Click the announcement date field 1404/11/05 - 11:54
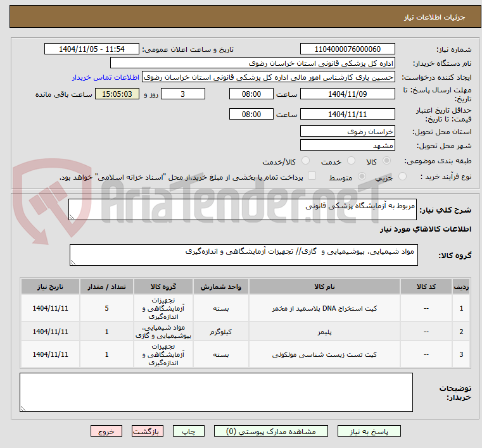Screen dimensions: 482x448 (92, 49)
